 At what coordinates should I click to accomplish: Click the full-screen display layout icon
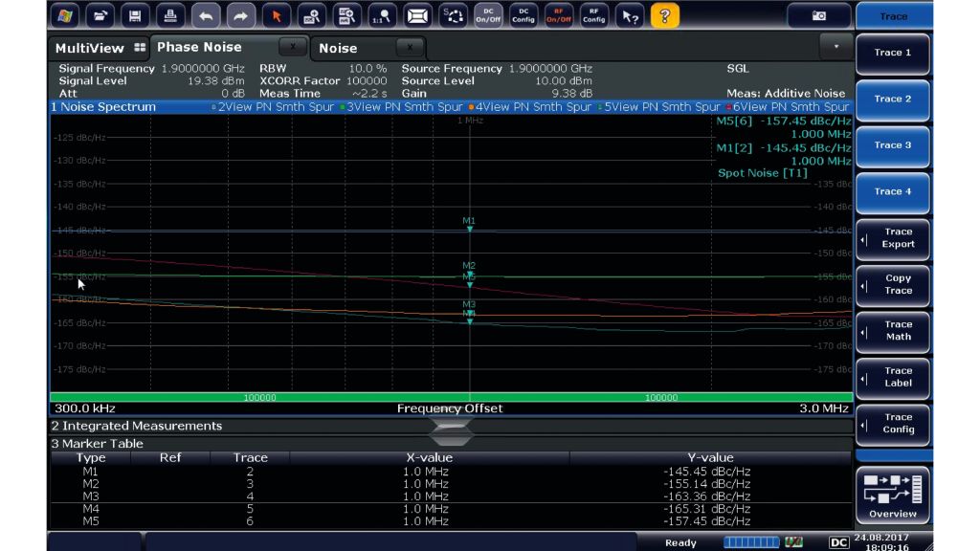[x=417, y=15]
